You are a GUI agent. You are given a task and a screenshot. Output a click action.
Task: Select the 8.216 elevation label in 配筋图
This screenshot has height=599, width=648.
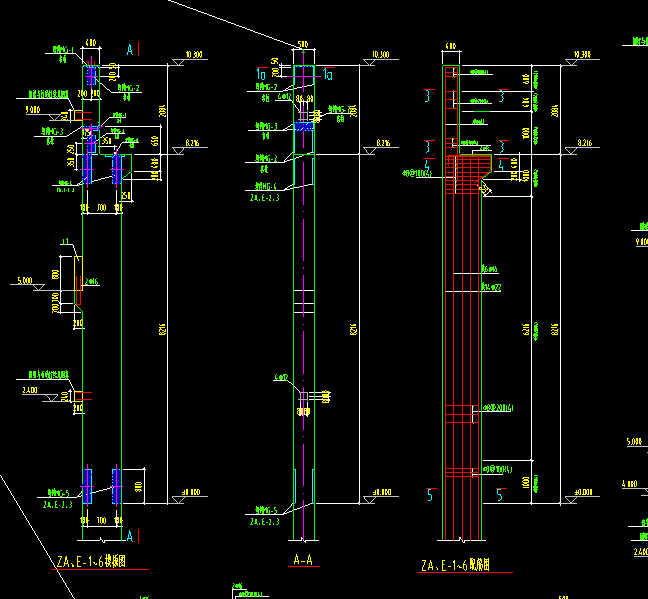click(x=585, y=143)
